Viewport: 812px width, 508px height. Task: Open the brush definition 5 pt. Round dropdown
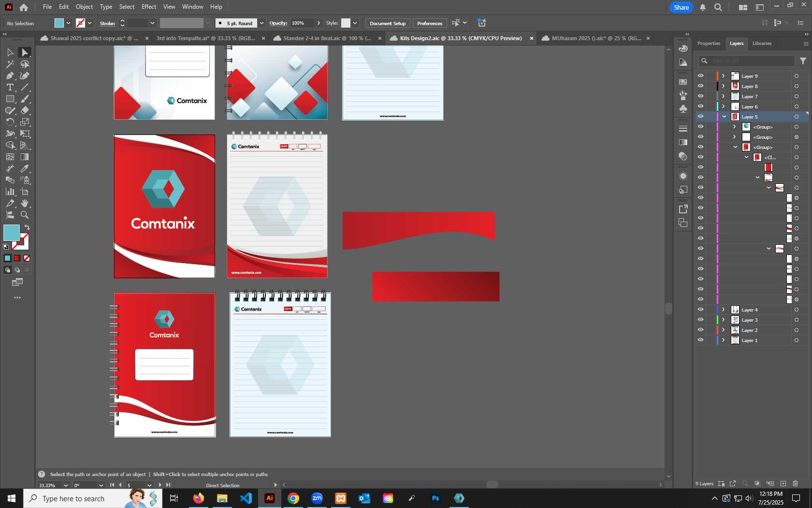[x=261, y=23]
